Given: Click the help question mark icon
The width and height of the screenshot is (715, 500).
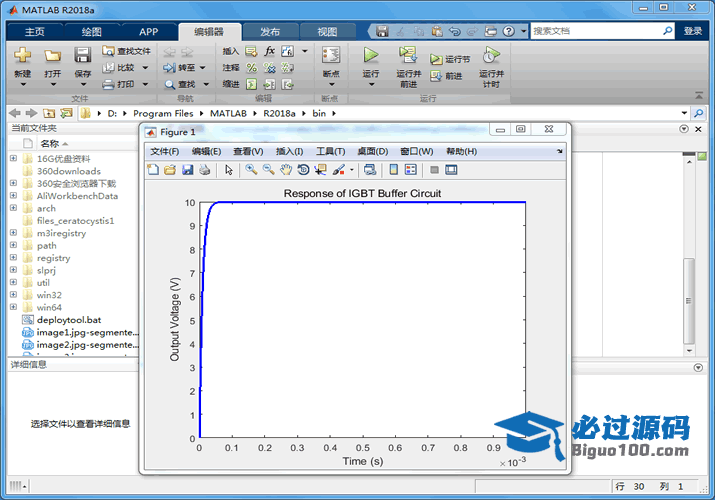Looking at the screenshot, I should coord(509,31).
